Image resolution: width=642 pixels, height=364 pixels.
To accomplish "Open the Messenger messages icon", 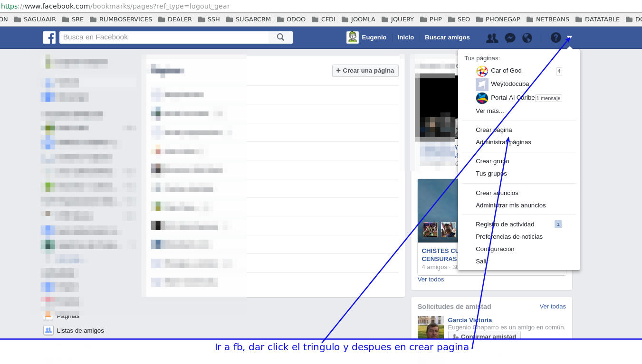I will pyautogui.click(x=510, y=38).
